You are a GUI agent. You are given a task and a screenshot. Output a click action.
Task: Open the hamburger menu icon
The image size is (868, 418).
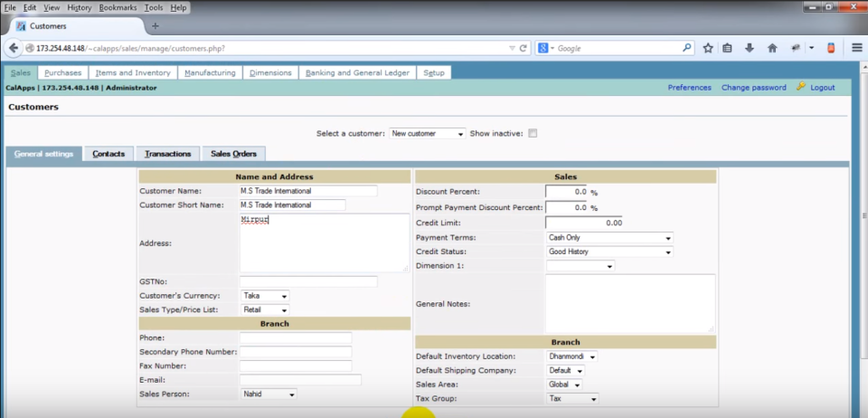(857, 48)
